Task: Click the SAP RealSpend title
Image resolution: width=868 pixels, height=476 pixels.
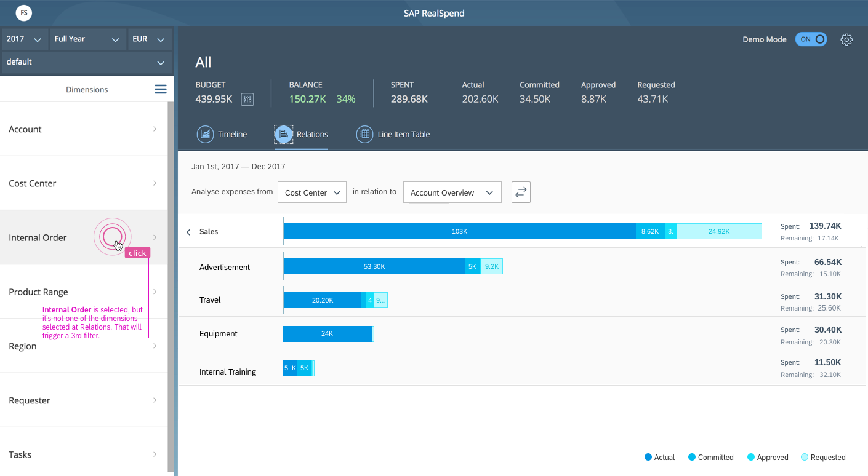Action: point(435,13)
